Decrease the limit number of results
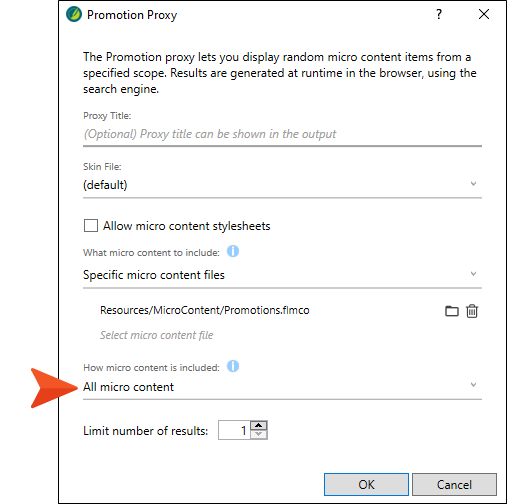The width and height of the screenshot is (507, 504). tap(258, 434)
